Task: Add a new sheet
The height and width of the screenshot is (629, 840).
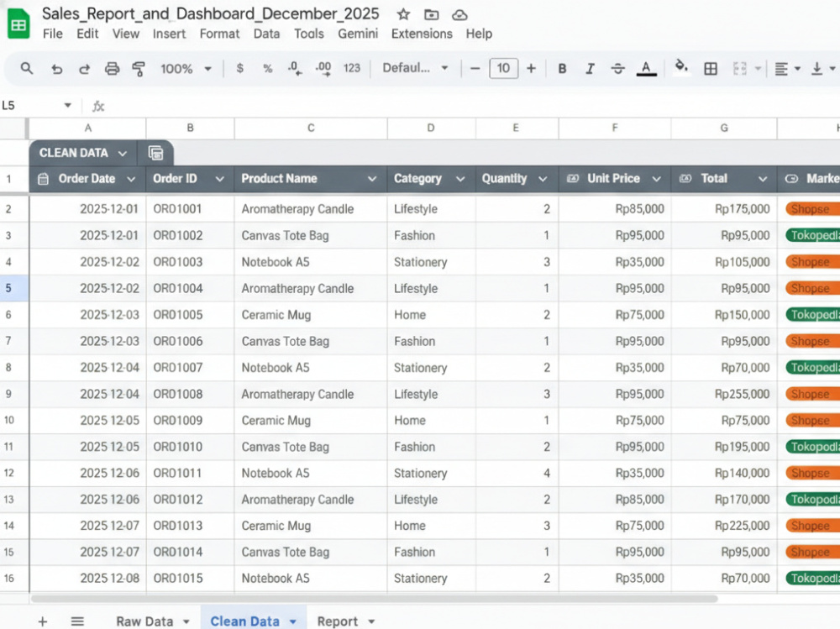Action: 43,621
